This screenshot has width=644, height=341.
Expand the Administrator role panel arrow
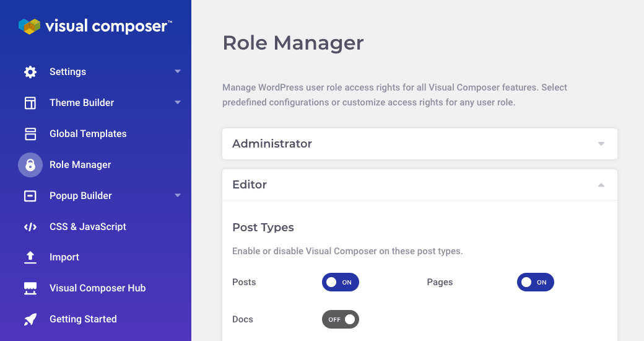pos(601,144)
